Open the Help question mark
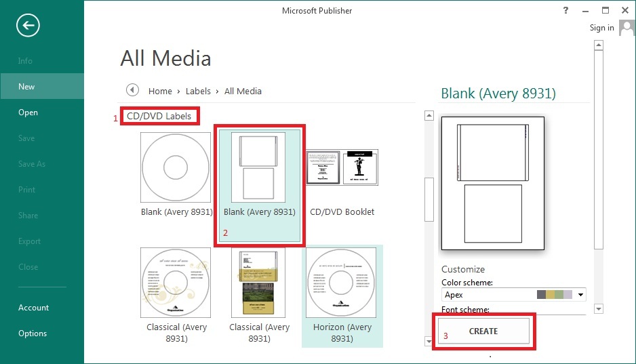636x364 pixels. [565, 11]
